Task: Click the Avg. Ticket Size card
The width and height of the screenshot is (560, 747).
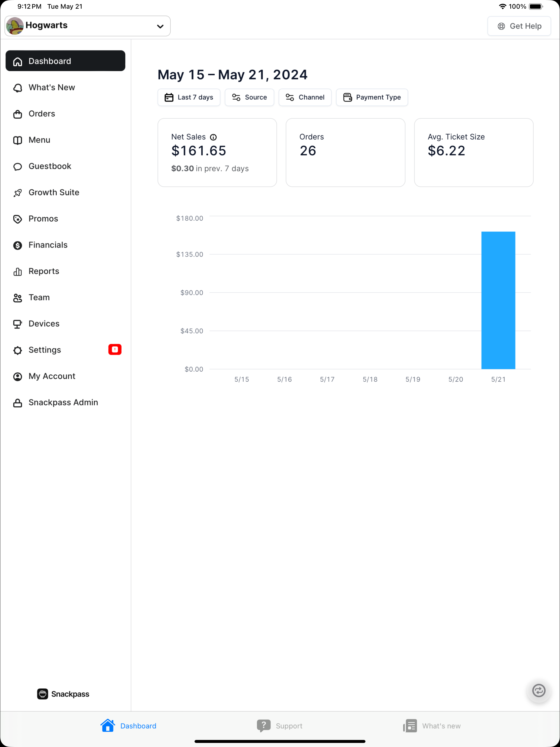Action: click(474, 152)
